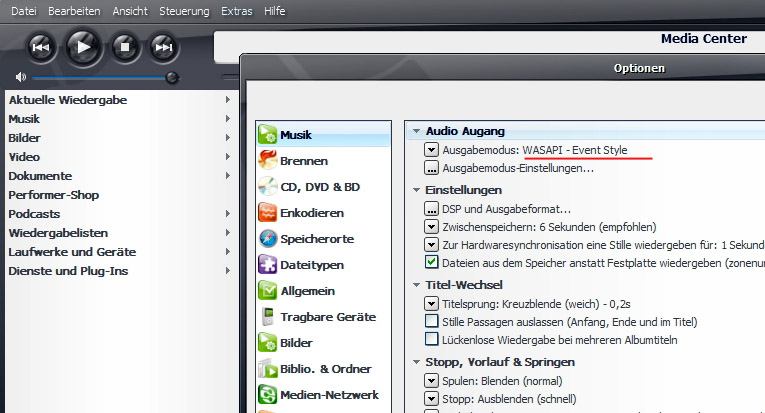Click WASAPI - Event Style value
Viewport: 765px width, 413px height.
pyautogui.click(x=575, y=150)
